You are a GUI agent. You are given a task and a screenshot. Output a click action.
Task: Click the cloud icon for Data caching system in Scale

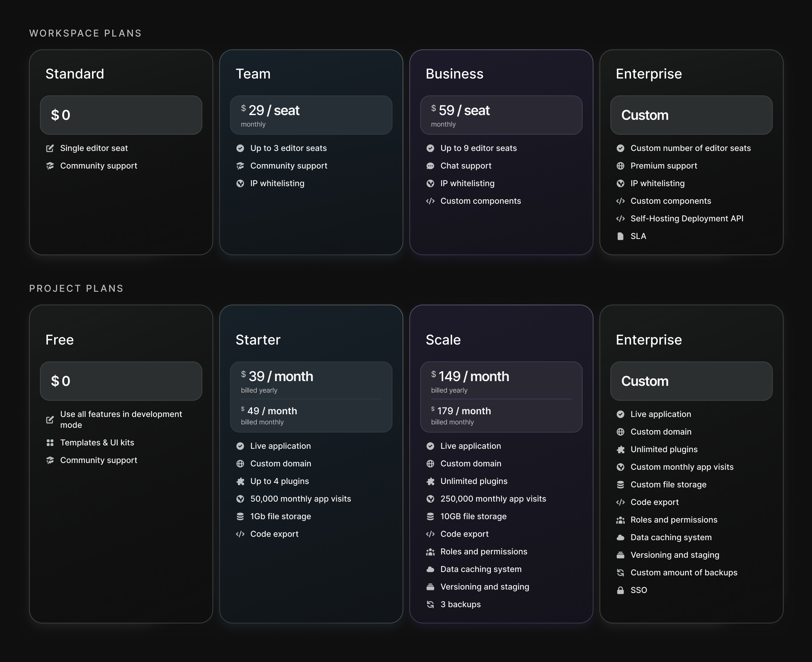(430, 569)
